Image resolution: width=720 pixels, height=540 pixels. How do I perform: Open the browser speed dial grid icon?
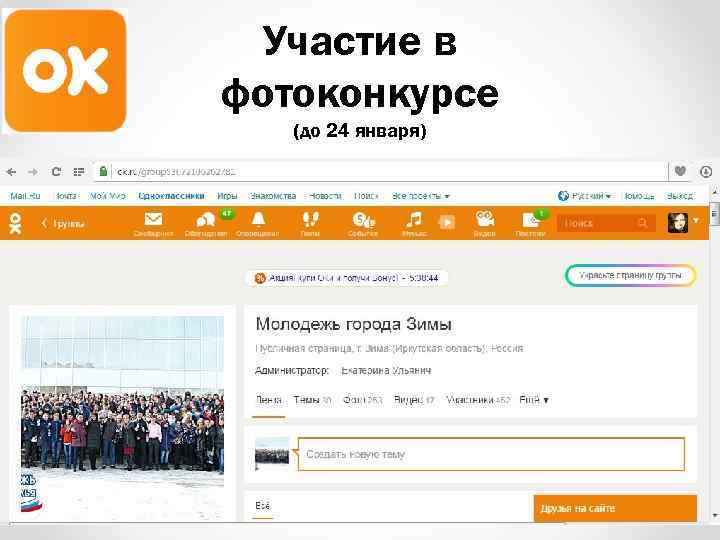[79, 172]
